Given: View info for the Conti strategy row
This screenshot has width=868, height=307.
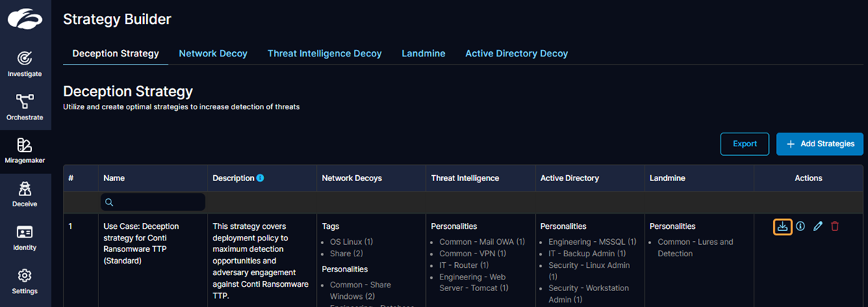Looking at the screenshot, I should [800, 226].
